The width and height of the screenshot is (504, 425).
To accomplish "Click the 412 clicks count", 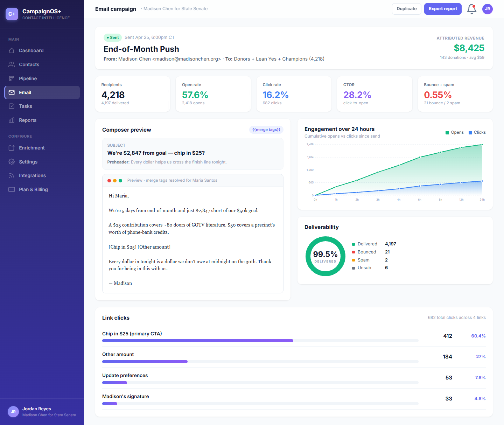I will pos(448,336).
